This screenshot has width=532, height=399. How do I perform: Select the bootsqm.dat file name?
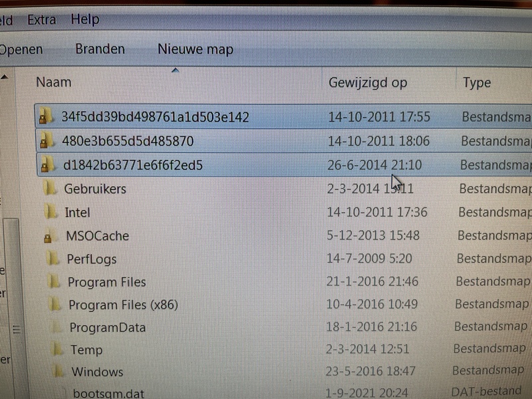pos(108,393)
